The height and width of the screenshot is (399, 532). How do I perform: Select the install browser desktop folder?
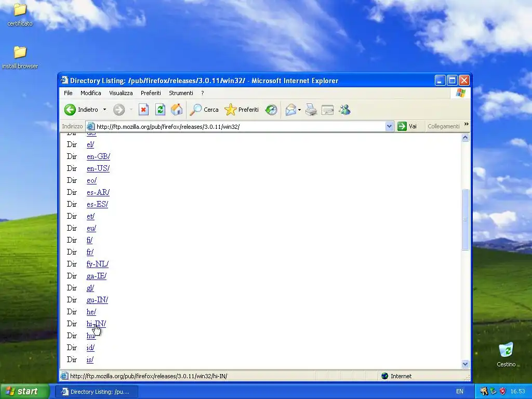pos(20,58)
